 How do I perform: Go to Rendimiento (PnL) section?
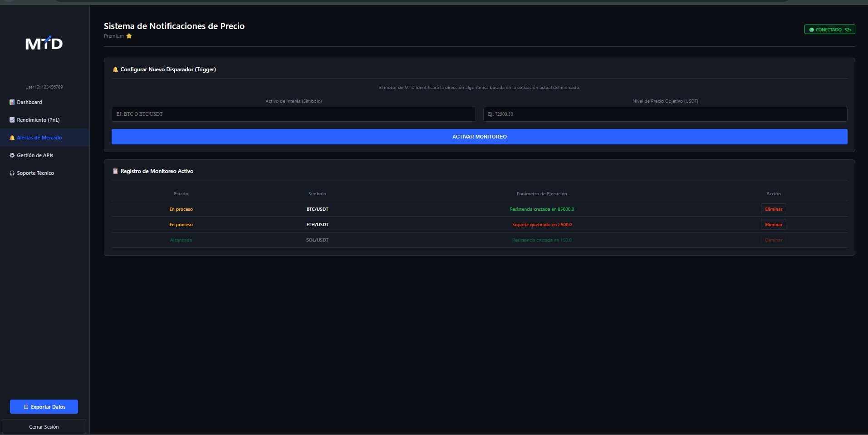pos(38,120)
